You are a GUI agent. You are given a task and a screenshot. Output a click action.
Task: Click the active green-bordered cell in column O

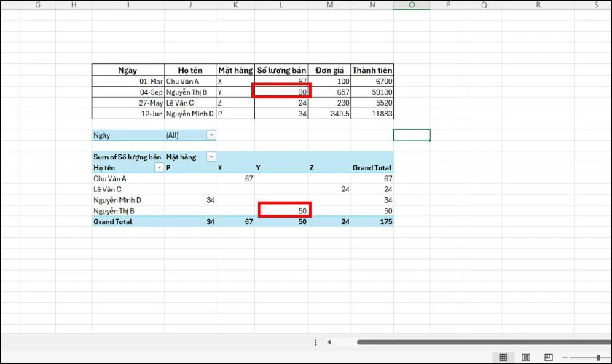click(412, 135)
